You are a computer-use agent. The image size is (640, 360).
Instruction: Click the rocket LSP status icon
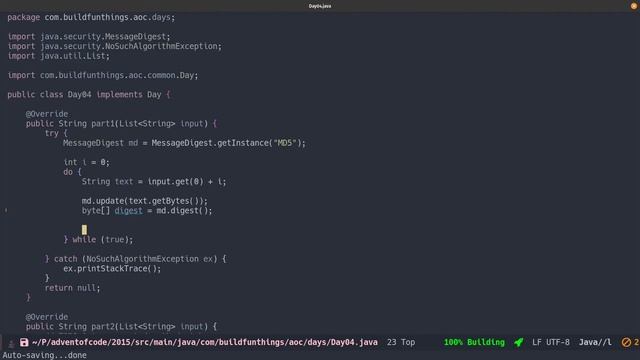[519, 342]
